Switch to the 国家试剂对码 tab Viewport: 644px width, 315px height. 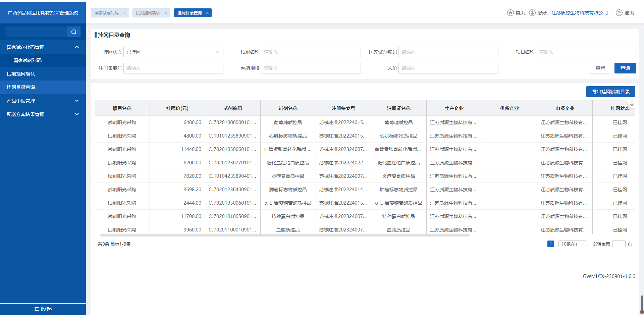tap(107, 13)
